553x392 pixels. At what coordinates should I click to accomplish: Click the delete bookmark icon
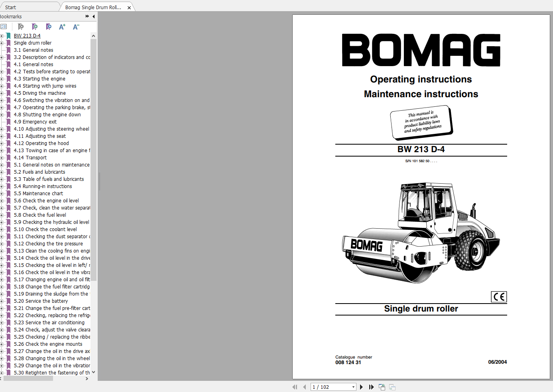[x=21, y=27]
